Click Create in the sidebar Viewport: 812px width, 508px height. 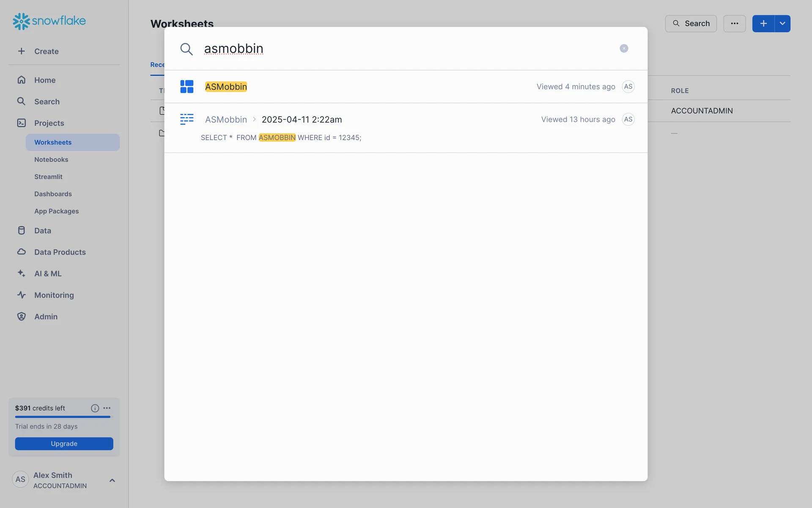pos(46,51)
